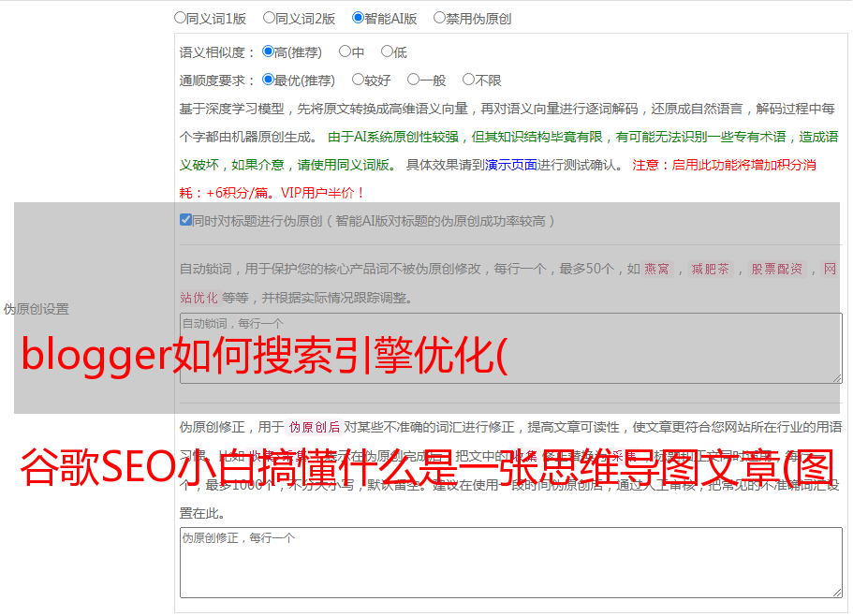Click the 语义相似度： label

click(217, 52)
